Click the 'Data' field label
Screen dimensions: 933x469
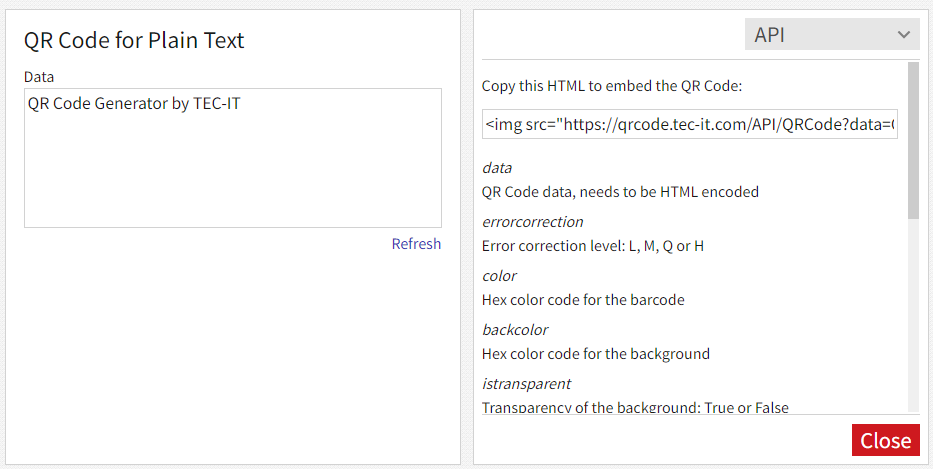(x=39, y=77)
